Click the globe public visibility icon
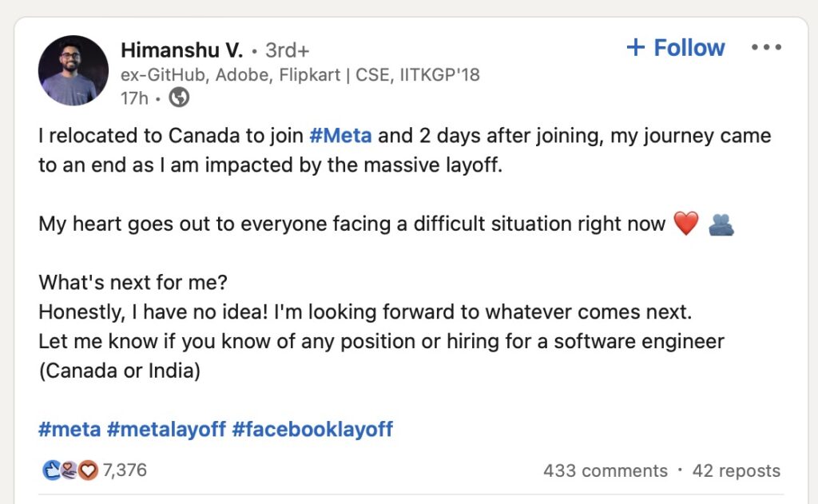Image resolution: width=818 pixels, height=504 pixels. click(179, 96)
